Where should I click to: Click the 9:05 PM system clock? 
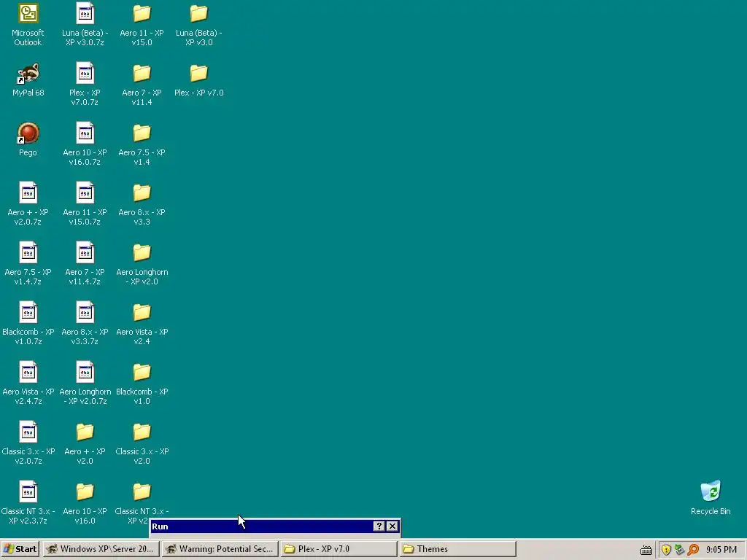click(x=721, y=550)
